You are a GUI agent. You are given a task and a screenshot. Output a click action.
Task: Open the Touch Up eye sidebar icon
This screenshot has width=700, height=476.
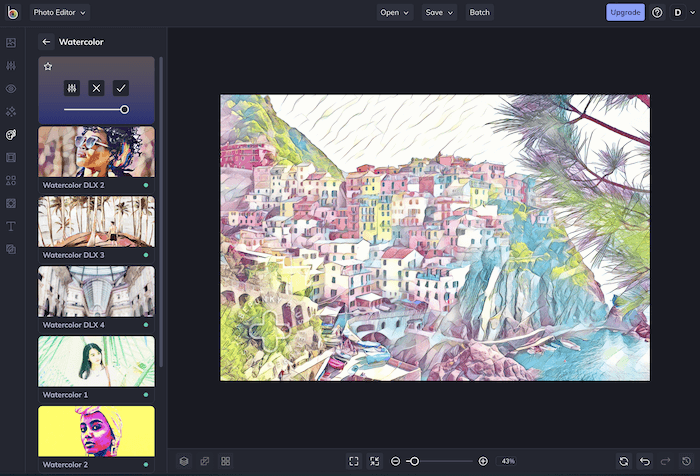(x=11, y=89)
